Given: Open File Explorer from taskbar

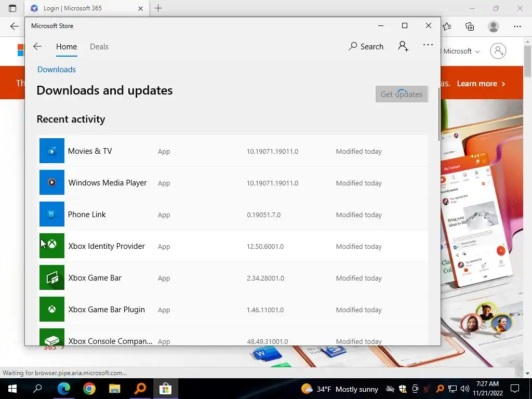Looking at the screenshot, I should click(115, 389).
